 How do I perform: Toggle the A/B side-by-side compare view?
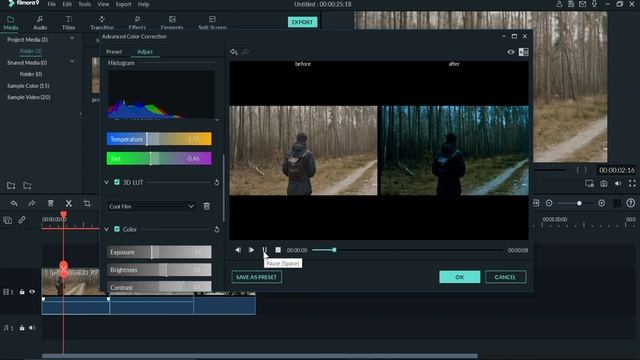pyautogui.click(x=523, y=52)
